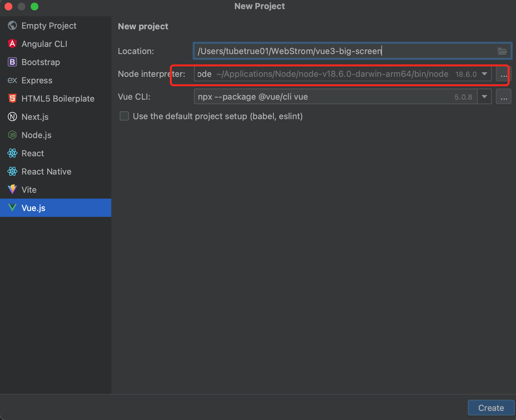Click the Location label
The image size is (516, 420).
tap(136, 51)
